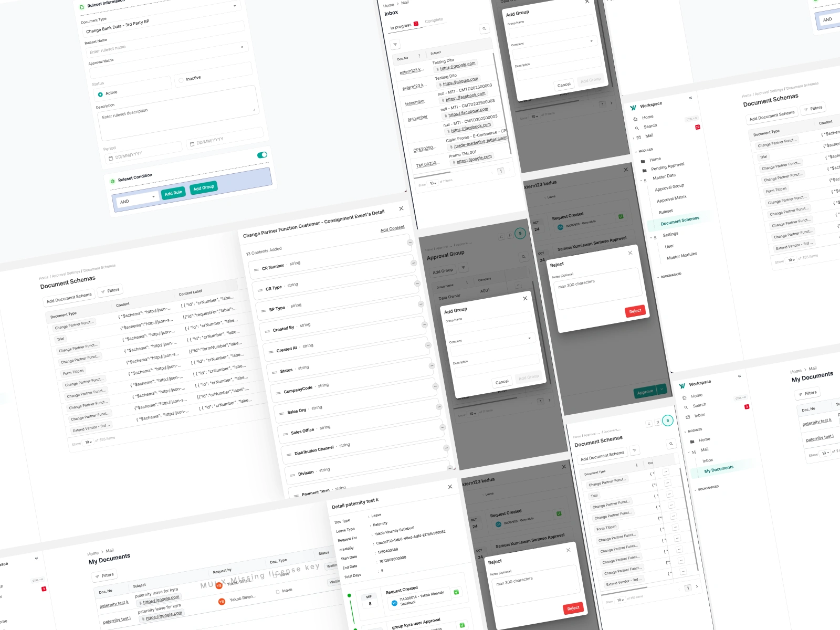The image size is (840, 630).
Task: Click the Form Titipan tag in the Content Label table
Action: pos(73,372)
